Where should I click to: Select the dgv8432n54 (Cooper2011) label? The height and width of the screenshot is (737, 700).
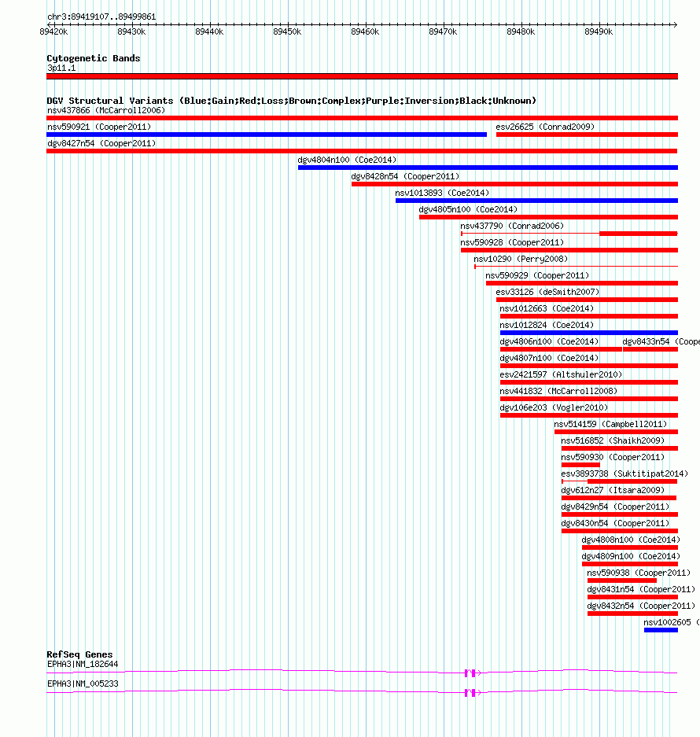click(641, 606)
